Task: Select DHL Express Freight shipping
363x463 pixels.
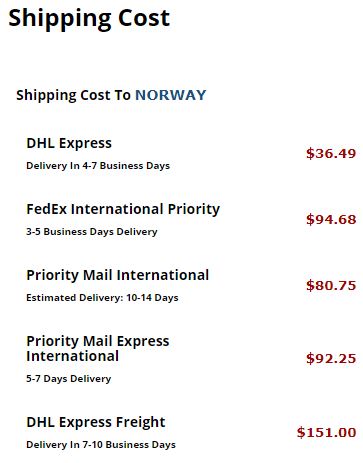Action: coord(96,422)
